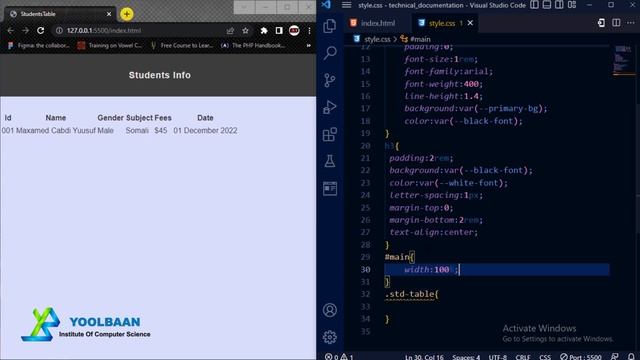Click the red browser extension icon after the side panel icon

pyautogui.click(x=294, y=31)
